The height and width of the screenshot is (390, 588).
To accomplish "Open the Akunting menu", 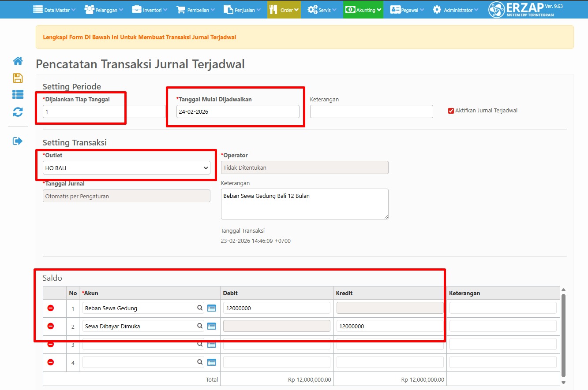I will coord(363,10).
